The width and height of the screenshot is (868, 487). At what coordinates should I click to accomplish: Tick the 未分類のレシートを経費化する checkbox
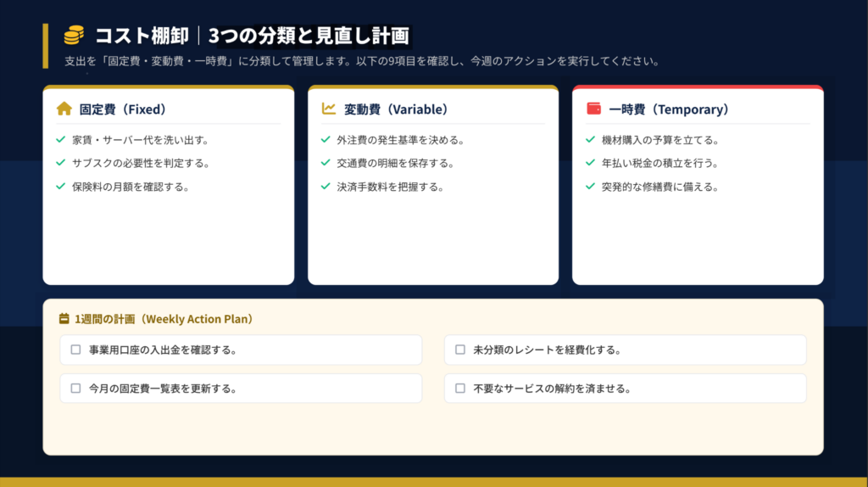pyautogui.click(x=460, y=350)
